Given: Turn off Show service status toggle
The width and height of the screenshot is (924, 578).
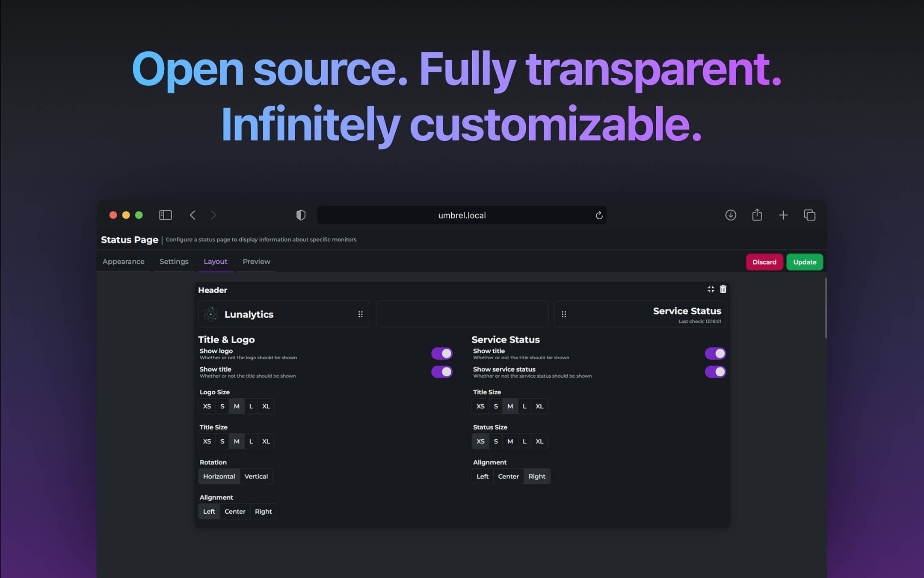Looking at the screenshot, I should 715,372.
